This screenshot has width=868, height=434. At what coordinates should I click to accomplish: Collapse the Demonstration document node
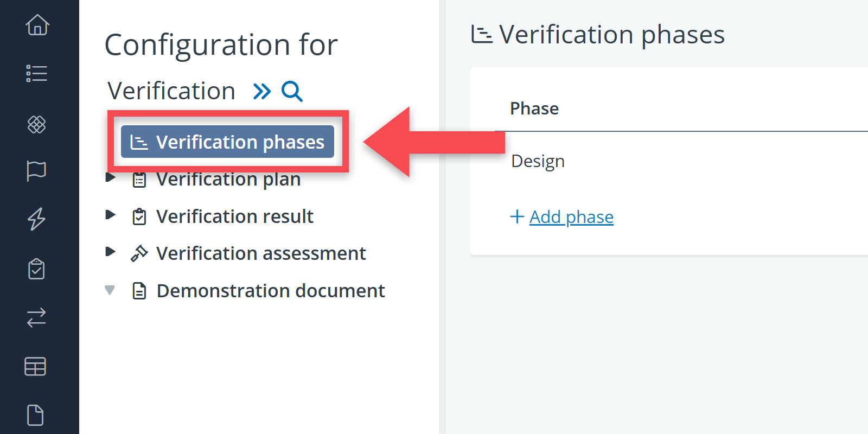click(x=110, y=290)
